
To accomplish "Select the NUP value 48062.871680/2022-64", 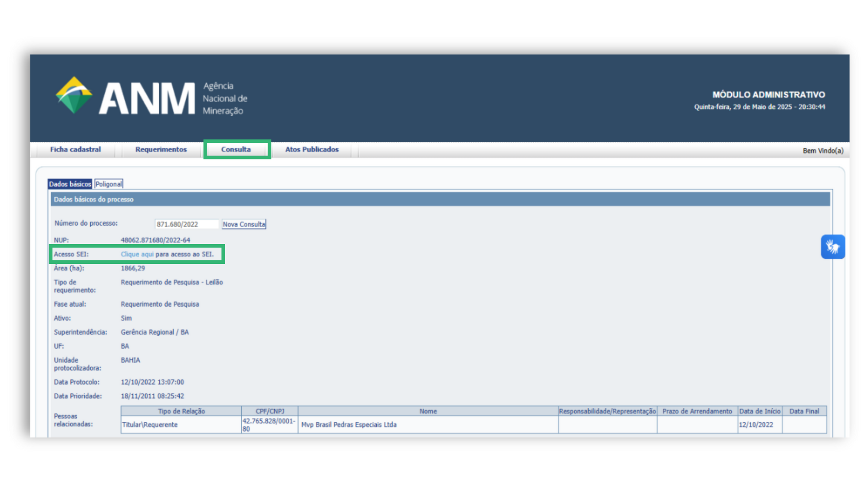I will 155,240.
